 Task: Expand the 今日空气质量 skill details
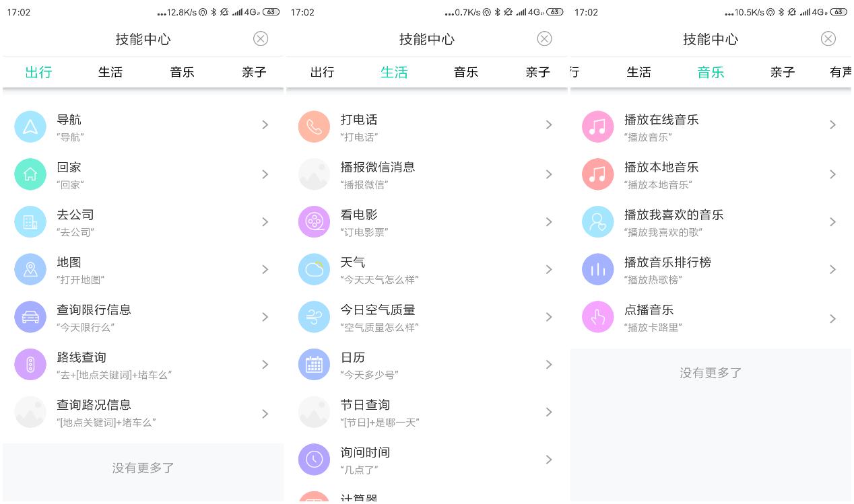coord(549,317)
